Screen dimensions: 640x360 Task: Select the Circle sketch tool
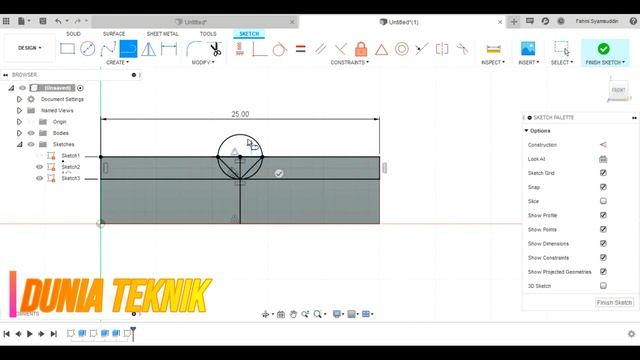(x=87, y=49)
